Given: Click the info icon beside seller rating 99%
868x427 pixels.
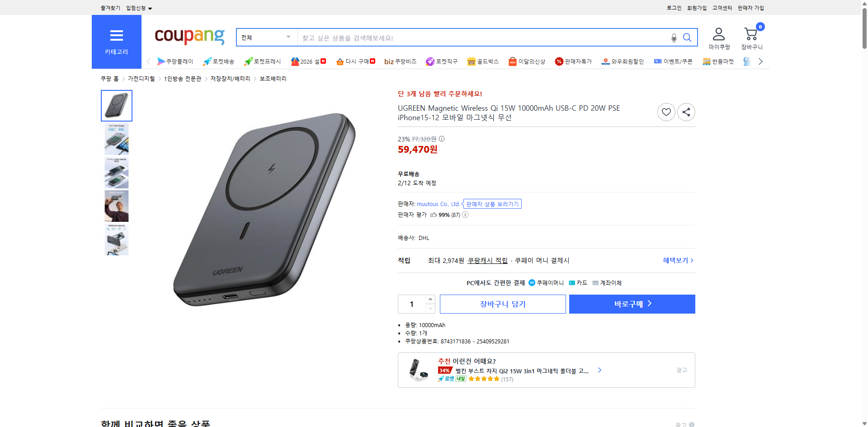Looking at the screenshot, I should pyautogui.click(x=465, y=215).
